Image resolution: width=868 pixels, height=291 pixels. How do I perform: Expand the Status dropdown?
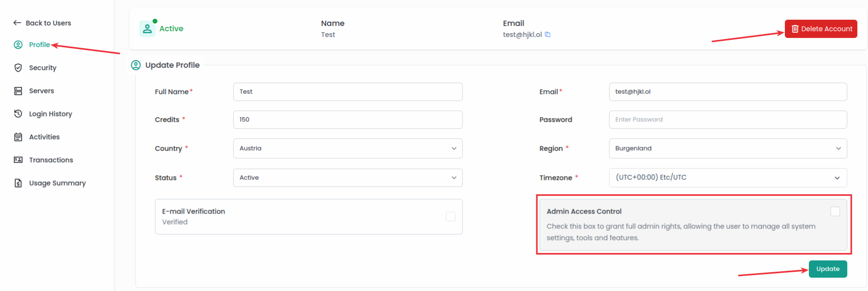347,178
